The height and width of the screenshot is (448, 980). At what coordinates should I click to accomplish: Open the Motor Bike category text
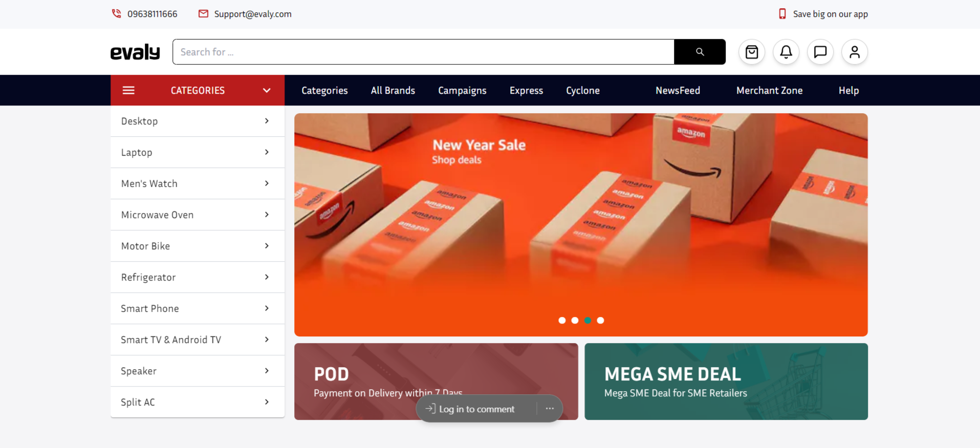145,246
